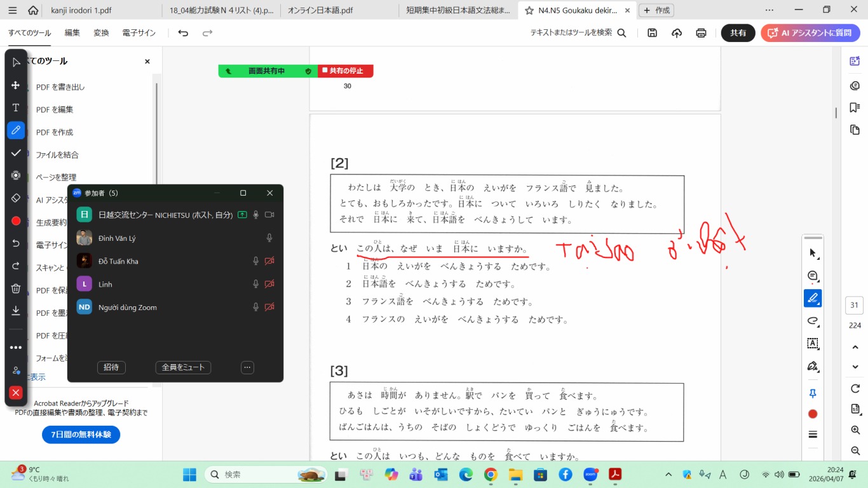
Task: Clear annotations with the trash icon
Action: pyautogui.click(x=16, y=288)
